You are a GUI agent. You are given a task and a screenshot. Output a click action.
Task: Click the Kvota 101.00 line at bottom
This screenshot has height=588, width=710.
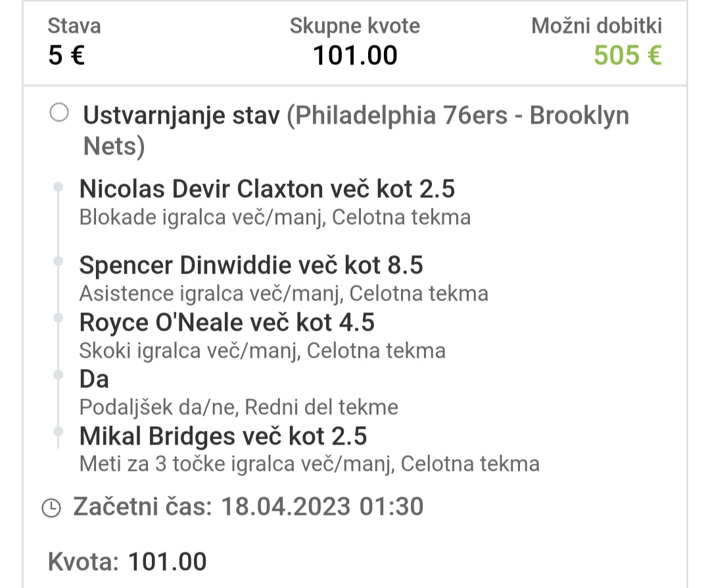coord(128,562)
